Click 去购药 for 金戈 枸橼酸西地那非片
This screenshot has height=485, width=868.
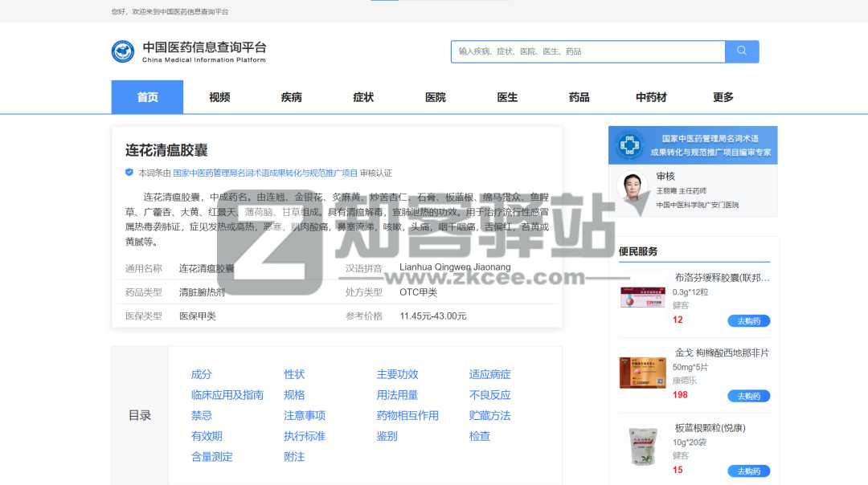[747, 396]
